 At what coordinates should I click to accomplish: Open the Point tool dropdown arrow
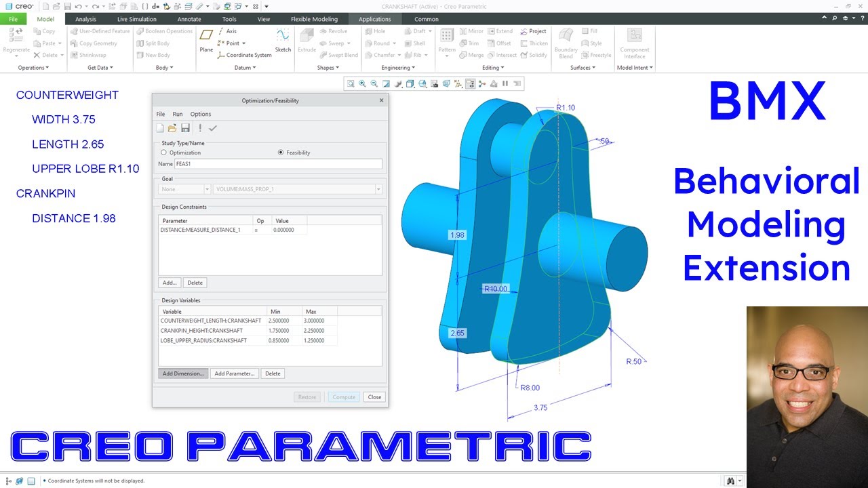(243, 43)
